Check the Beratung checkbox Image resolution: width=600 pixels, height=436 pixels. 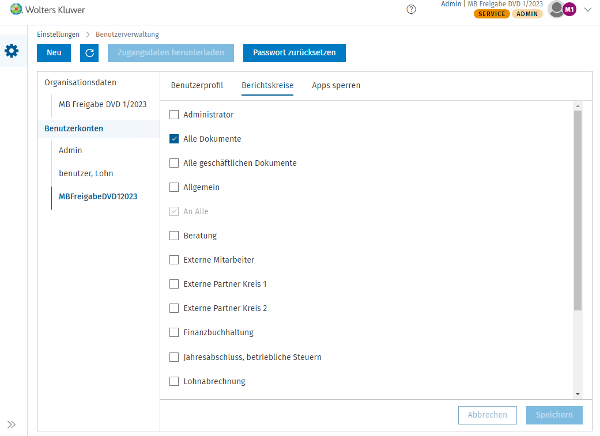(x=174, y=235)
